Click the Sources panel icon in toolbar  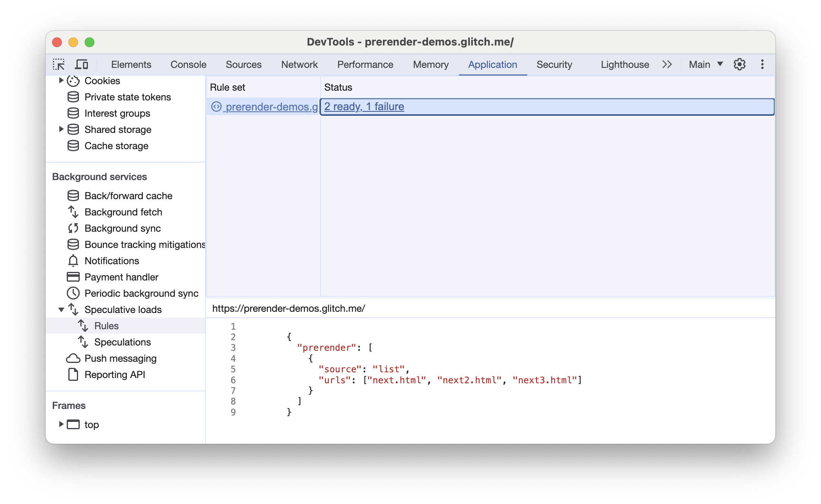coord(244,64)
